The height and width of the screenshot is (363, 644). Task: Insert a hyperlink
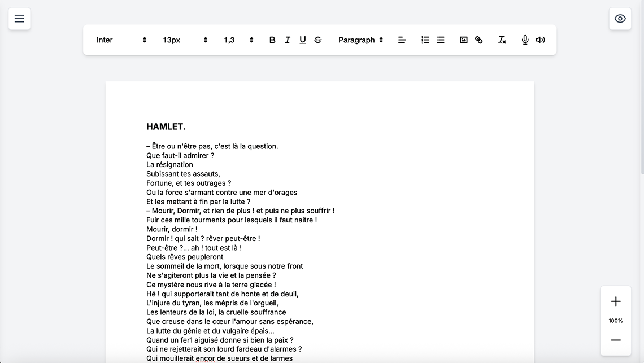click(479, 40)
